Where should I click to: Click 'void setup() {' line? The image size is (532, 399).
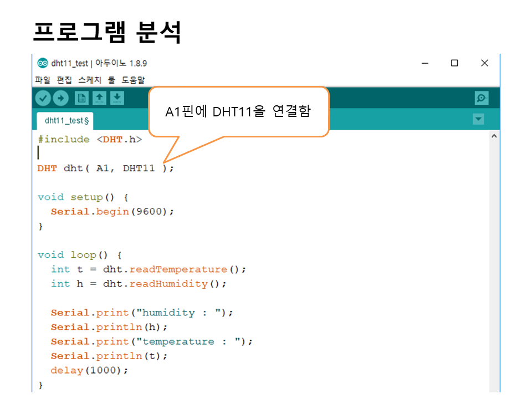coord(83,197)
